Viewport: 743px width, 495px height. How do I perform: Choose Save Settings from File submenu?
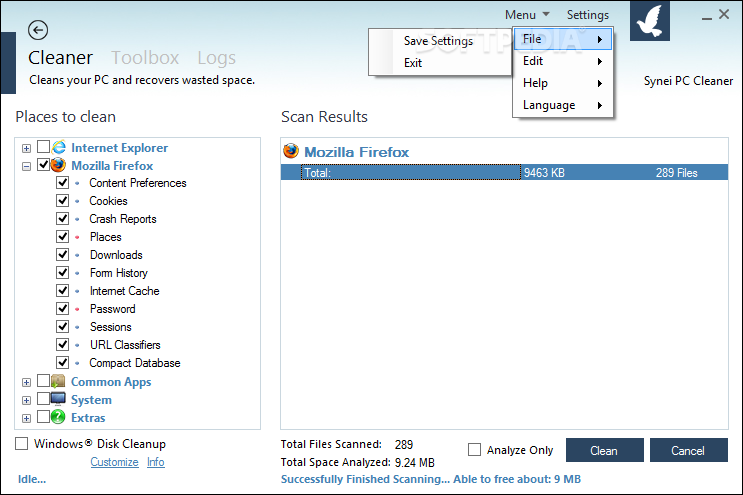coord(438,41)
